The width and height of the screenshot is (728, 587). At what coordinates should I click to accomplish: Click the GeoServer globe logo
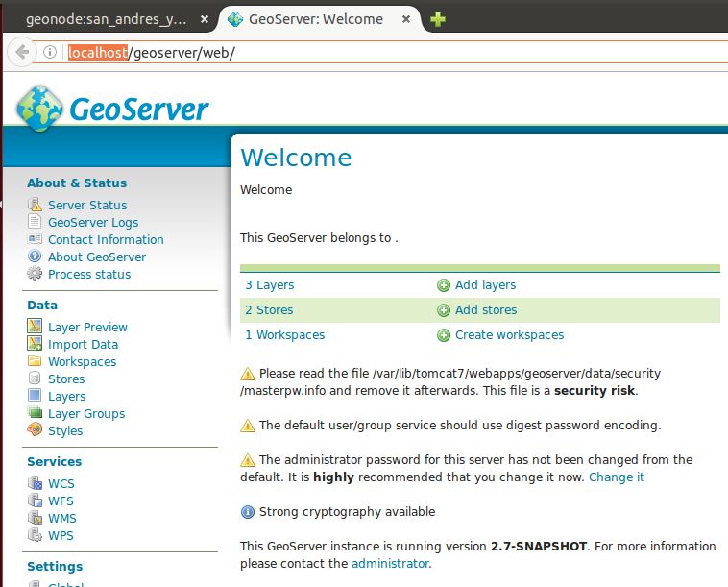pos(39,109)
